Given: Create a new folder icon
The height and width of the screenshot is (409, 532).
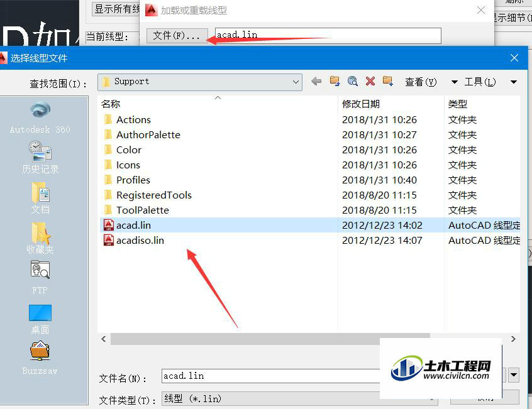Looking at the screenshot, I should (388, 81).
